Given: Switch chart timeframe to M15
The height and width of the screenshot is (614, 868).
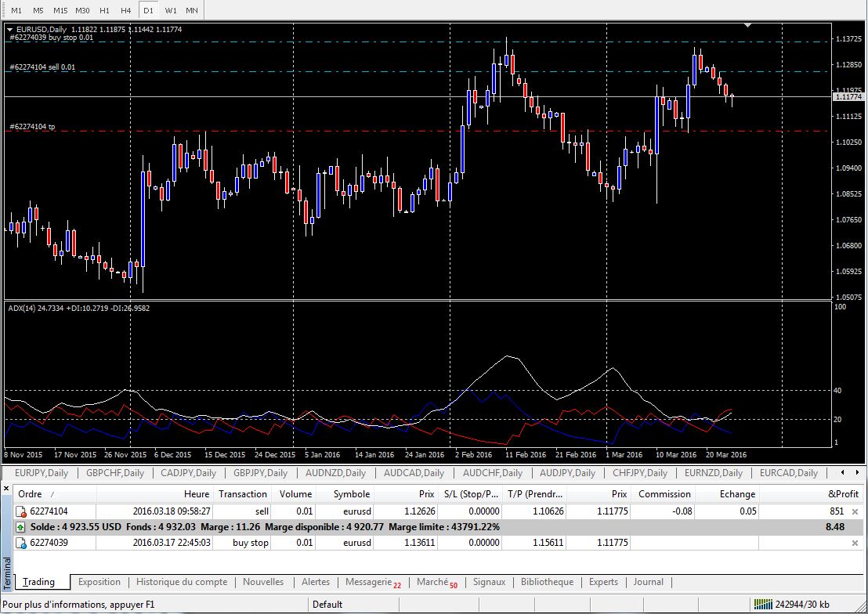Looking at the screenshot, I should pyautogui.click(x=60, y=10).
